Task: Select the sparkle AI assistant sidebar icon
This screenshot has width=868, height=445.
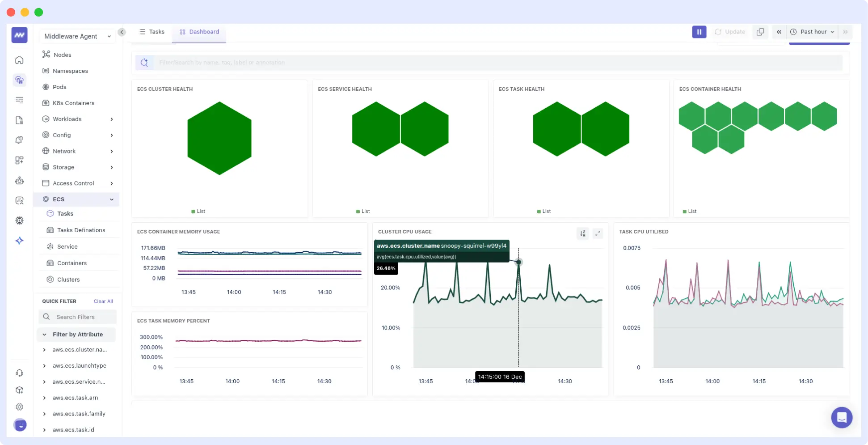Action: point(20,241)
